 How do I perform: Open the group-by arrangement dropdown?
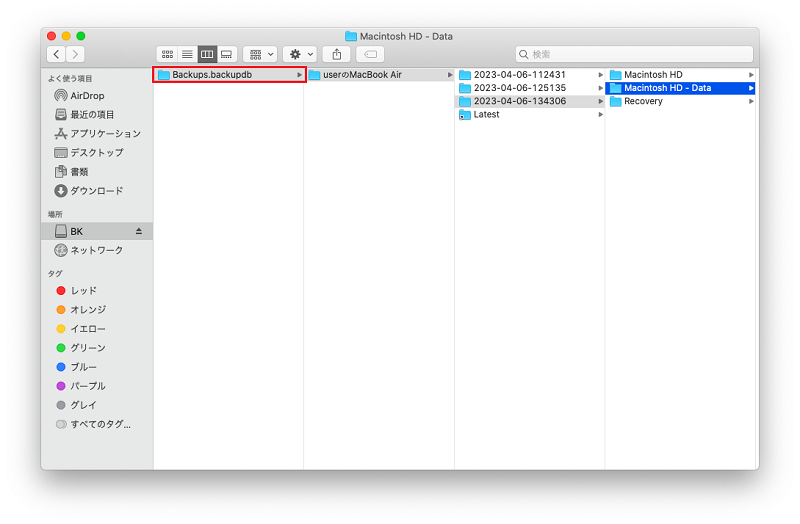coord(260,54)
